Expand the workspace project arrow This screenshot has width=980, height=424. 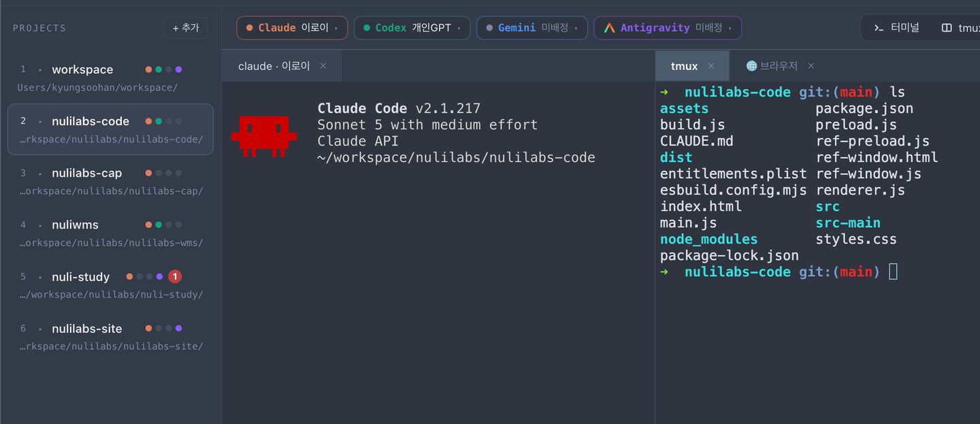point(40,70)
